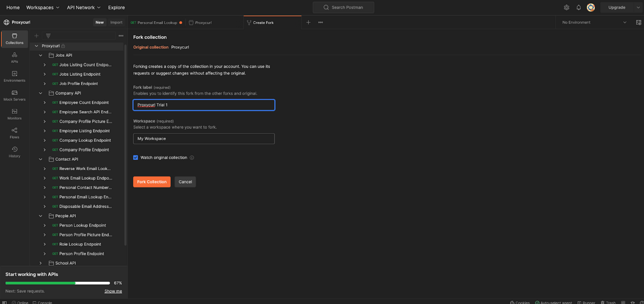Open notifications bell

(579, 7)
